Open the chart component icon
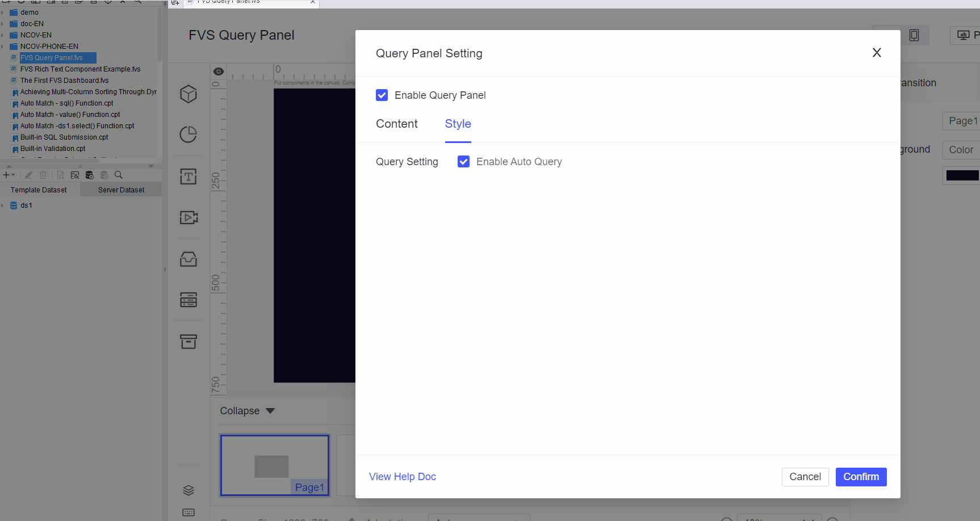980x521 pixels. pyautogui.click(x=189, y=135)
